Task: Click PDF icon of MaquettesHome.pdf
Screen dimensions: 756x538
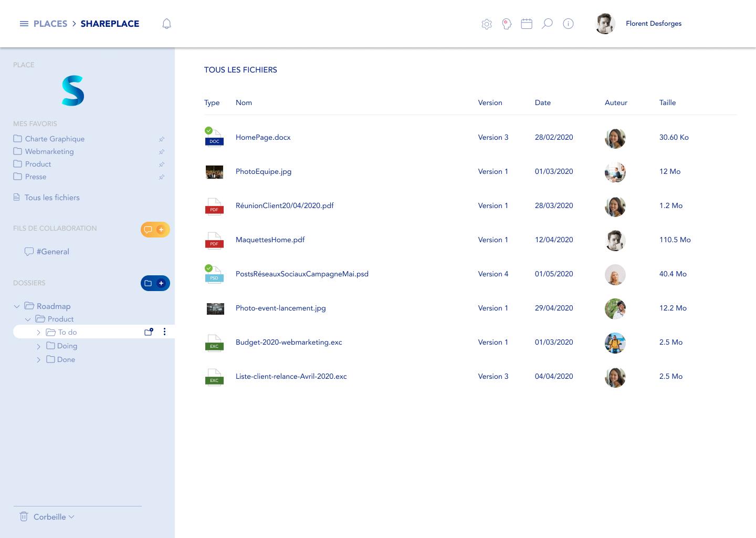Action: pos(214,240)
